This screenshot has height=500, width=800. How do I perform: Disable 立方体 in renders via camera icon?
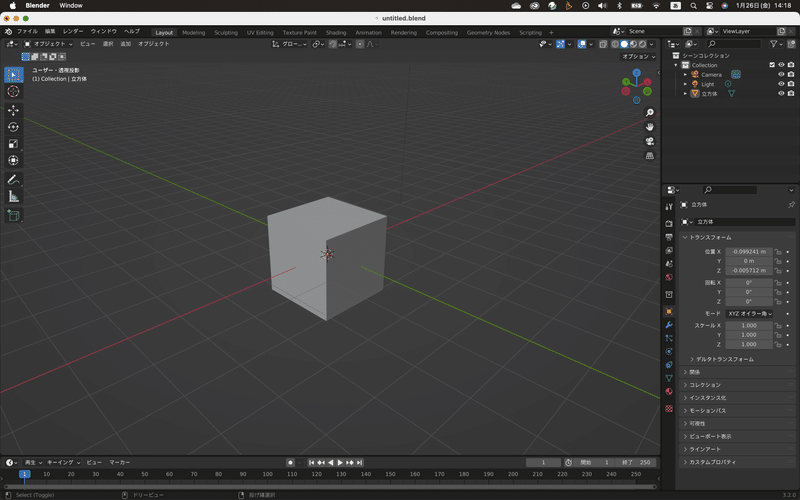(x=790, y=93)
